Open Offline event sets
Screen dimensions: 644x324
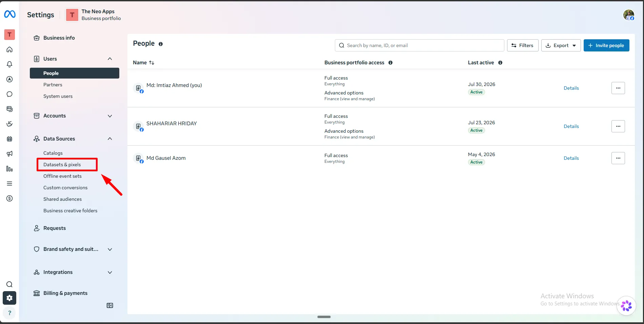pos(62,176)
